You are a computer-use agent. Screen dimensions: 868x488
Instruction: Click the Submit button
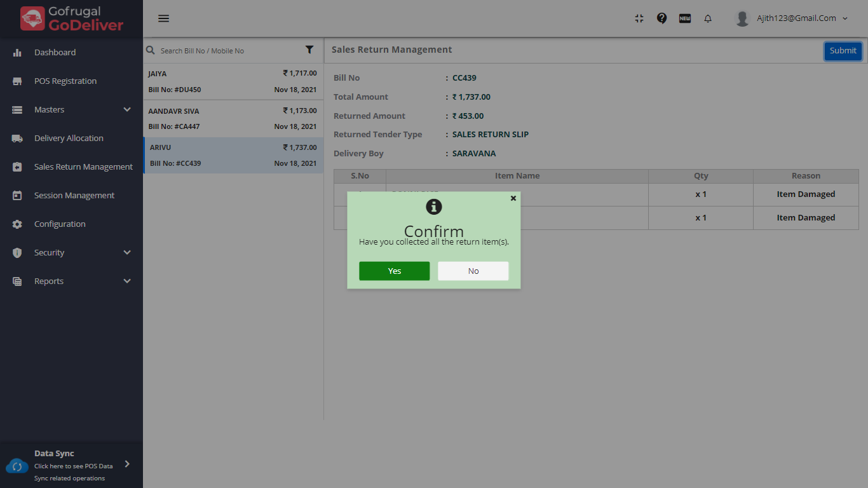pyautogui.click(x=843, y=51)
